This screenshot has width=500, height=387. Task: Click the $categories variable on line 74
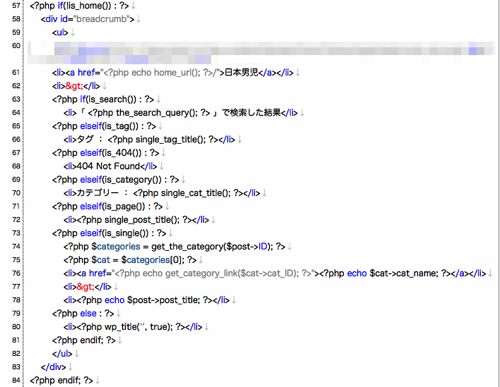point(116,247)
